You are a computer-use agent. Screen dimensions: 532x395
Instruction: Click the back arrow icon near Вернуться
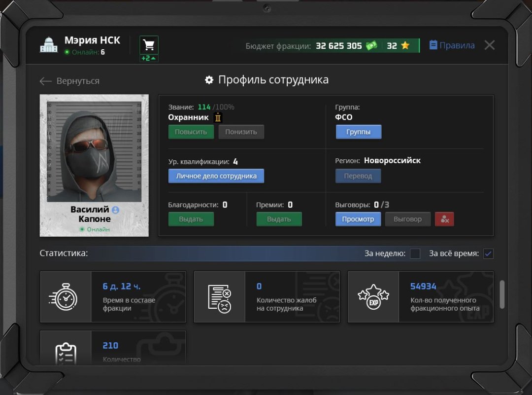(45, 81)
